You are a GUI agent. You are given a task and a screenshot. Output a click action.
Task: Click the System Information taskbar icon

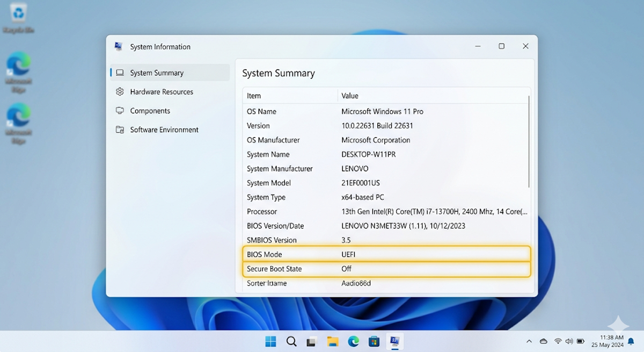[395, 341]
